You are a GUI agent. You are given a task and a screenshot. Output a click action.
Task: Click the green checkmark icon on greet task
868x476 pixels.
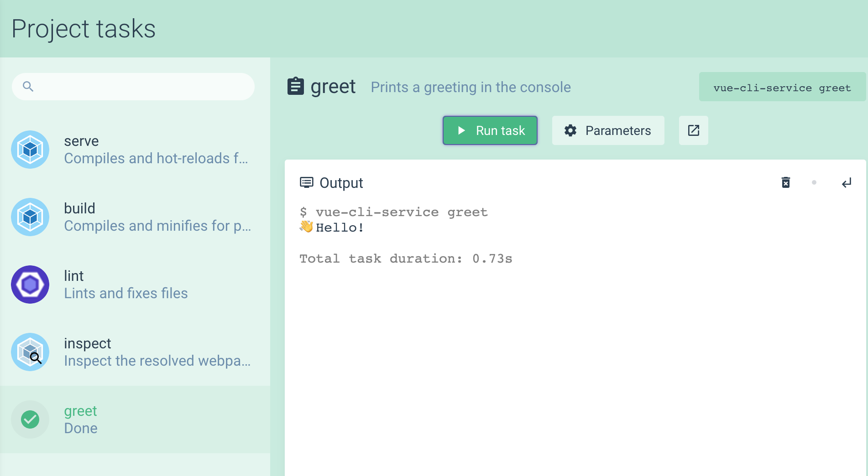click(30, 419)
